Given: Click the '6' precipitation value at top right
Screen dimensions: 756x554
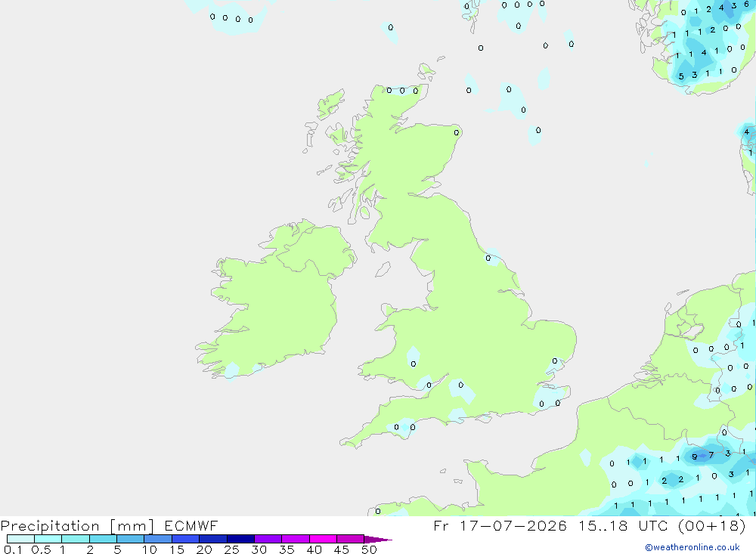Looking at the screenshot, I should tap(746, 4).
